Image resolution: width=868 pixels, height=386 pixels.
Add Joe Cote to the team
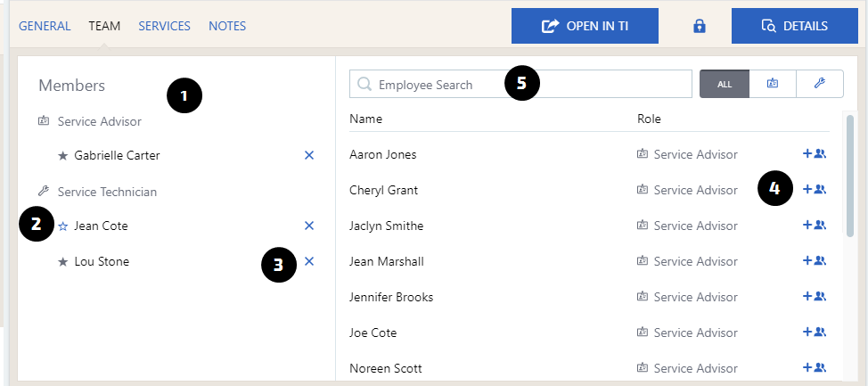pyautogui.click(x=815, y=333)
